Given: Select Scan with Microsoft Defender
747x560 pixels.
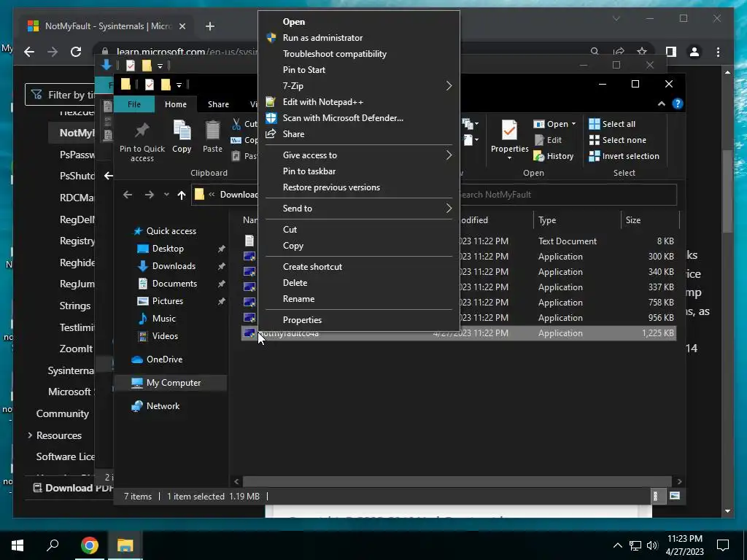Looking at the screenshot, I should click(x=343, y=117).
